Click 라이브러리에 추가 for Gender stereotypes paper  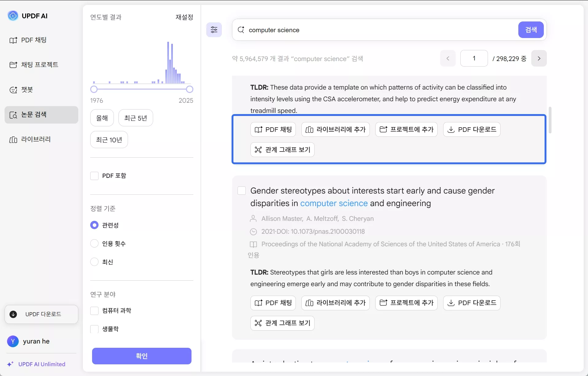click(x=335, y=303)
